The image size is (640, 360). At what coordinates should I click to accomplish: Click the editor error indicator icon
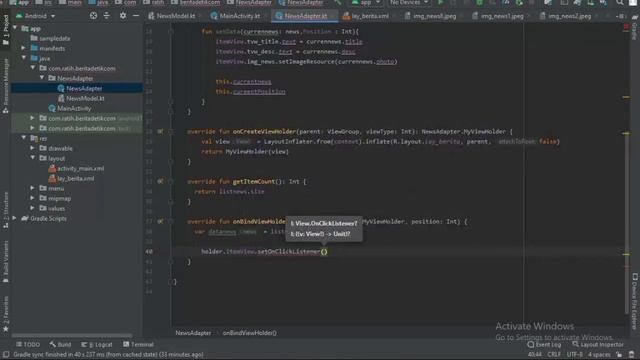(627, 27)
